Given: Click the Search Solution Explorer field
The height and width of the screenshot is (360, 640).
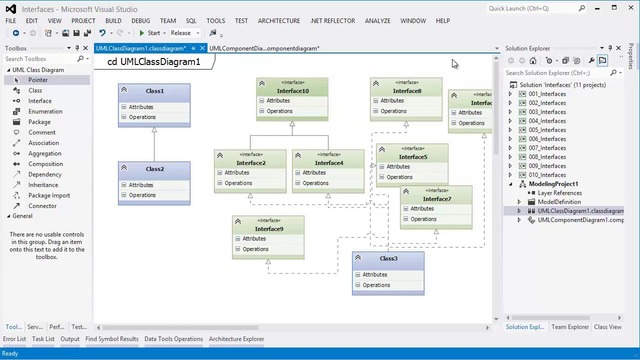Looking at the screenshot, I should coord(556,73).
